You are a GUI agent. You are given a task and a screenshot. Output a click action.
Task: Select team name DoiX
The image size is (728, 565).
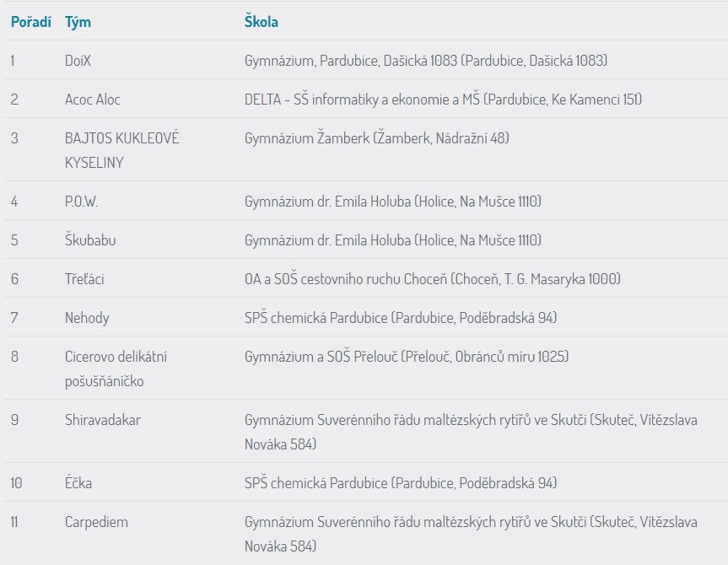[78, 61]
